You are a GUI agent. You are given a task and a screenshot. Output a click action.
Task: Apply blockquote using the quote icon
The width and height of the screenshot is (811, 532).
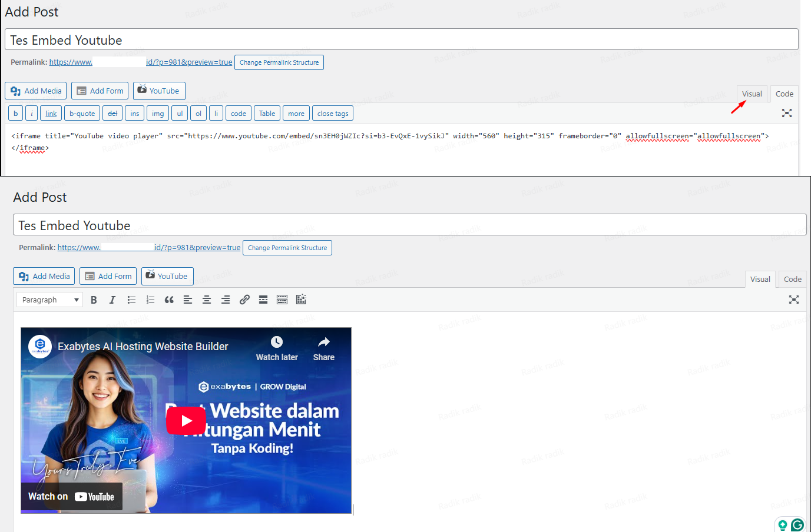[x=169, y=300]
